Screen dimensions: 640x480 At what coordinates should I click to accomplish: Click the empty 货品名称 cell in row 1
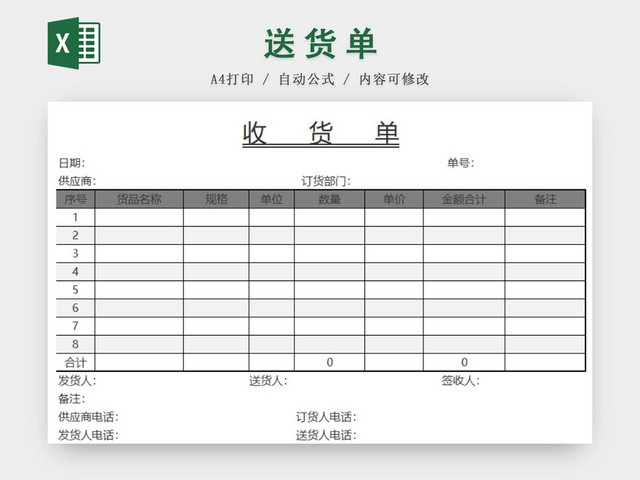(x=139, y=218)
